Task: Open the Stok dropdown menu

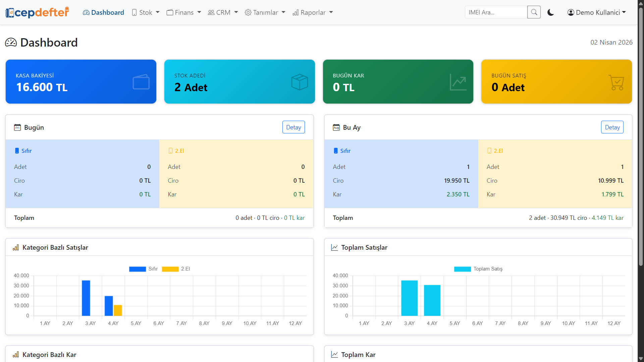Action: (146, 12)
